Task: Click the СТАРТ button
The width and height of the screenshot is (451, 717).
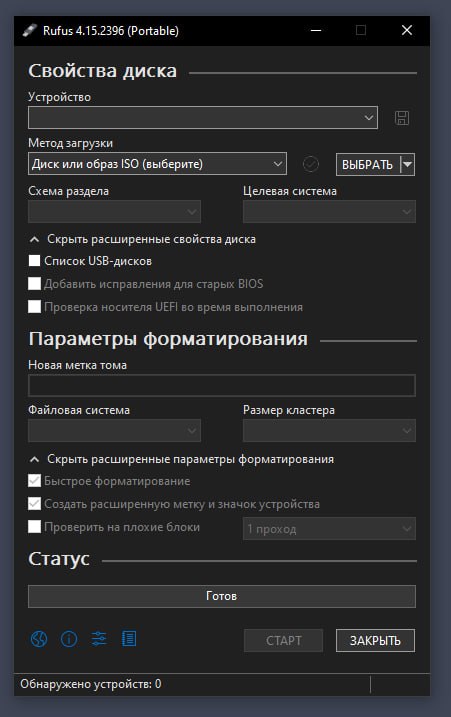Action: [x=284, y=640]
